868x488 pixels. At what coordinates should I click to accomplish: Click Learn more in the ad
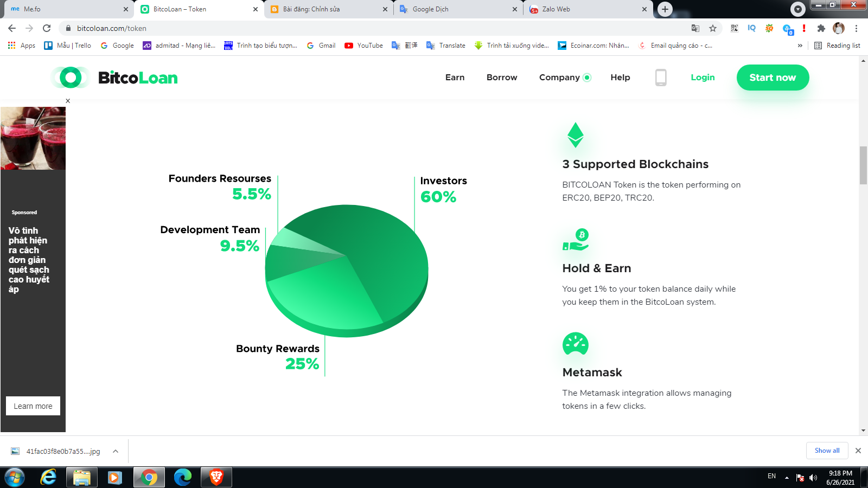coord(33,406)
